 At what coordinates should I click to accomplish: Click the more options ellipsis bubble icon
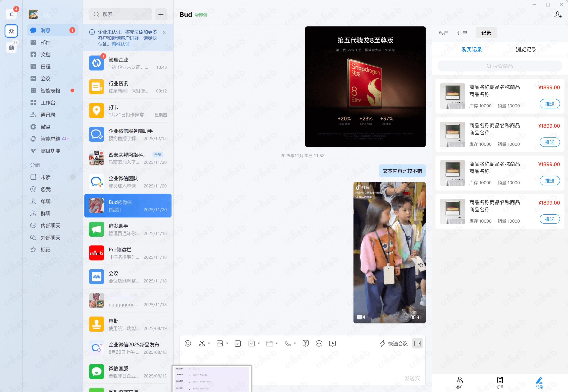319,343
